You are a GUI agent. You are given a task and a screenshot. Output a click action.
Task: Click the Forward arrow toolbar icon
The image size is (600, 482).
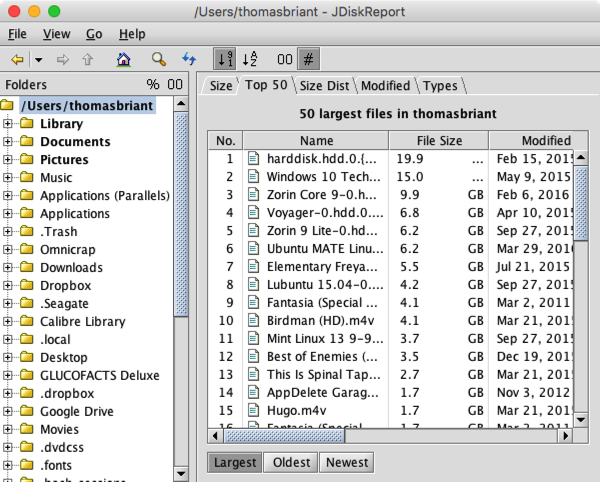point(62,60)
